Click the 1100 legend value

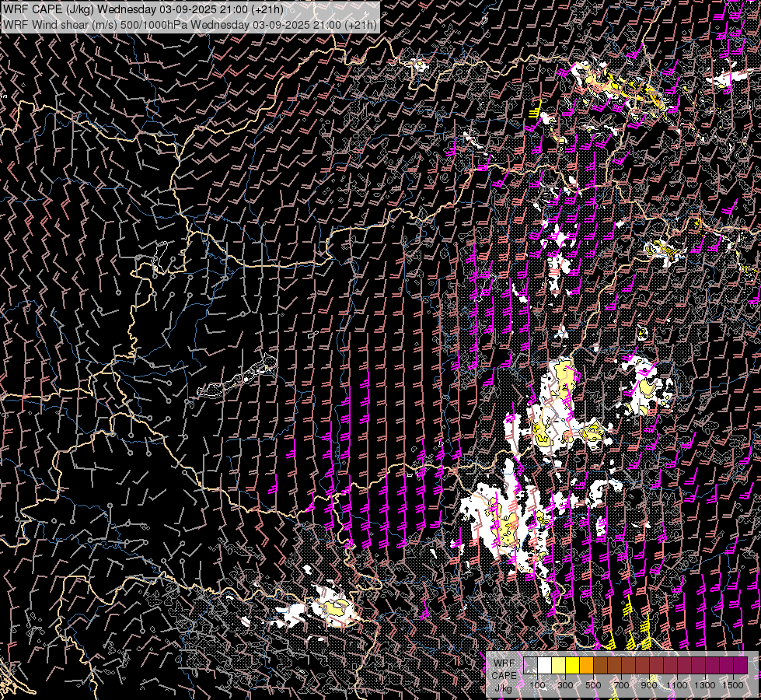point(677,685)
